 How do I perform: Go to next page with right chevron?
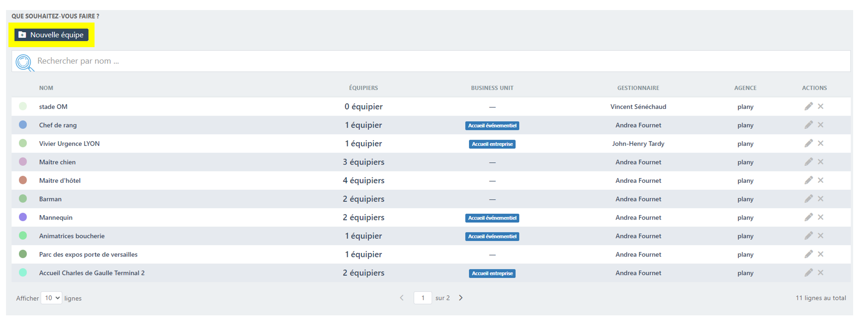click(461, 298)
